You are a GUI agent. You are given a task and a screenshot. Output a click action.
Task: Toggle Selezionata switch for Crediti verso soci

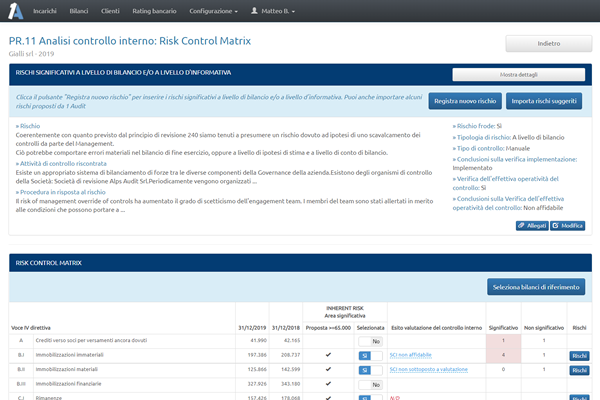coord(370,341)
